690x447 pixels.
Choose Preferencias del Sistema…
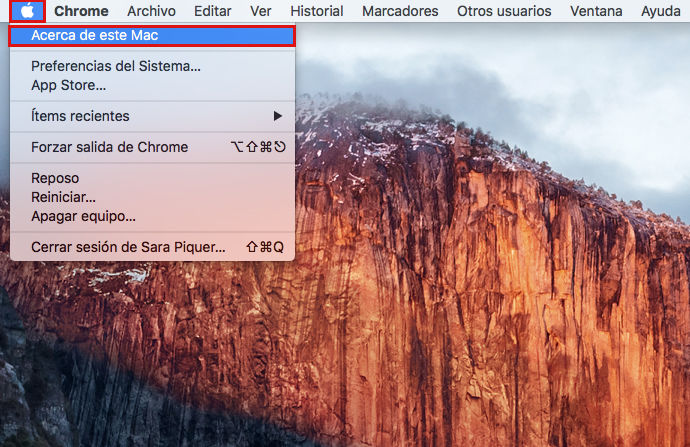tap(152, 66)
